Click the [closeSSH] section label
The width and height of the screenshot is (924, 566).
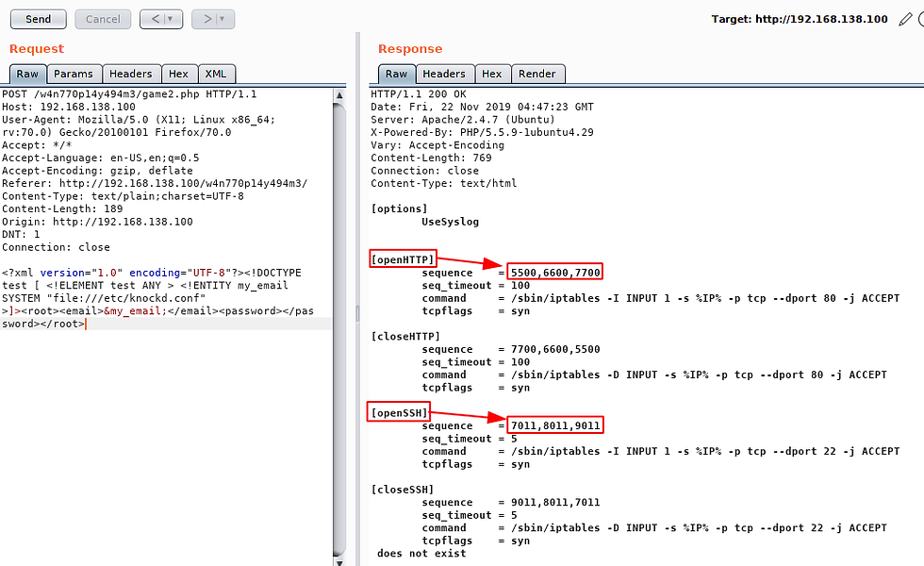(403, 490)
